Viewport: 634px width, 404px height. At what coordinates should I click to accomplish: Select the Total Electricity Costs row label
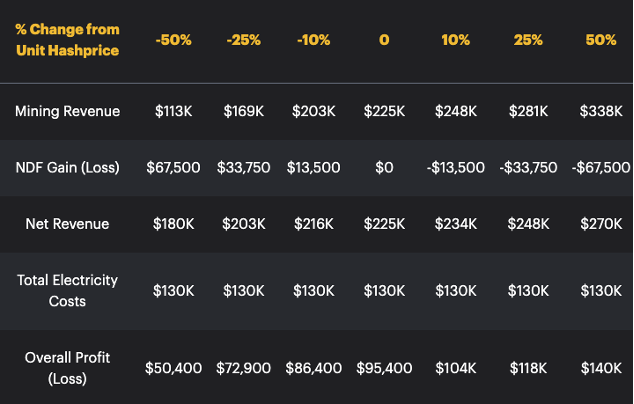67,291
